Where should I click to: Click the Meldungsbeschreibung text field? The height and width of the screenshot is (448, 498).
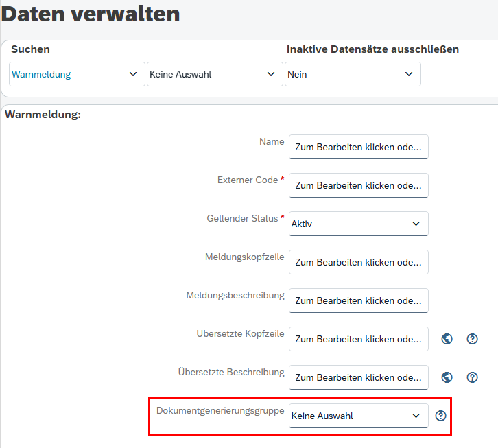[x=358, y=300]
